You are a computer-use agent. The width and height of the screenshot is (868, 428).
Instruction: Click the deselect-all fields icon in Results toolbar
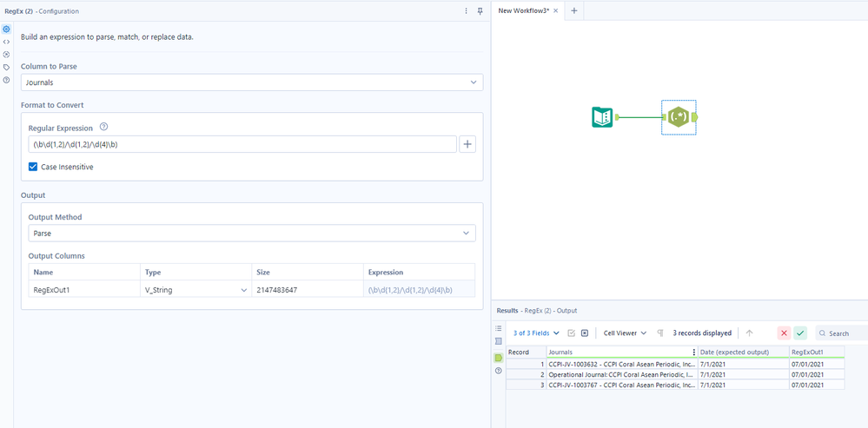pyautogui.click(x=584, y=333)
